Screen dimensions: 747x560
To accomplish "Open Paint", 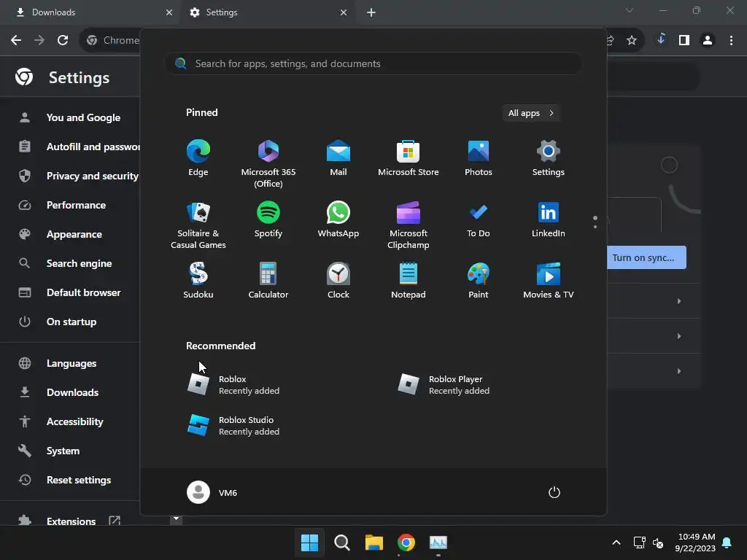I will click(x=479, y=281).
